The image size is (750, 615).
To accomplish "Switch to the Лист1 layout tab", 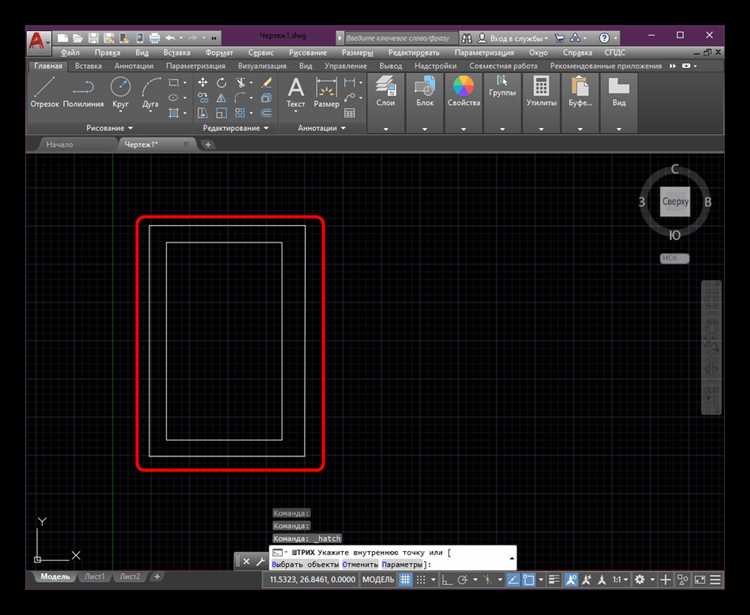I will pos(94,577).
